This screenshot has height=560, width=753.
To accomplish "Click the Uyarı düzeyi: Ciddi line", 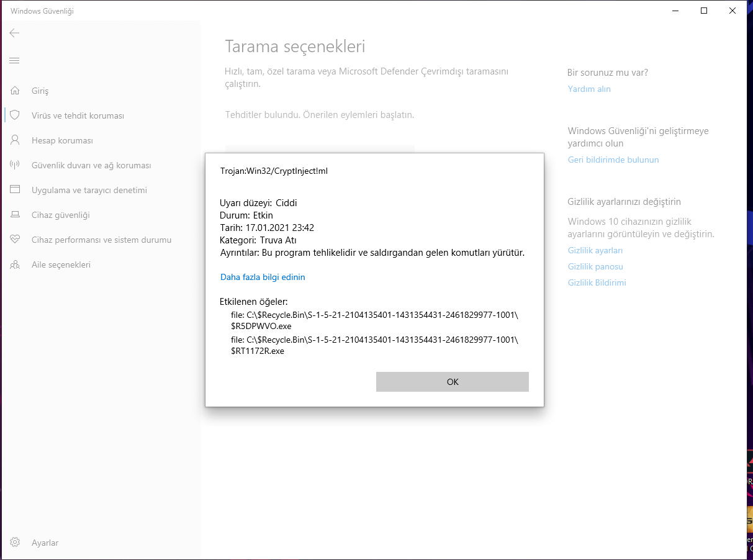I will point(258,203).
